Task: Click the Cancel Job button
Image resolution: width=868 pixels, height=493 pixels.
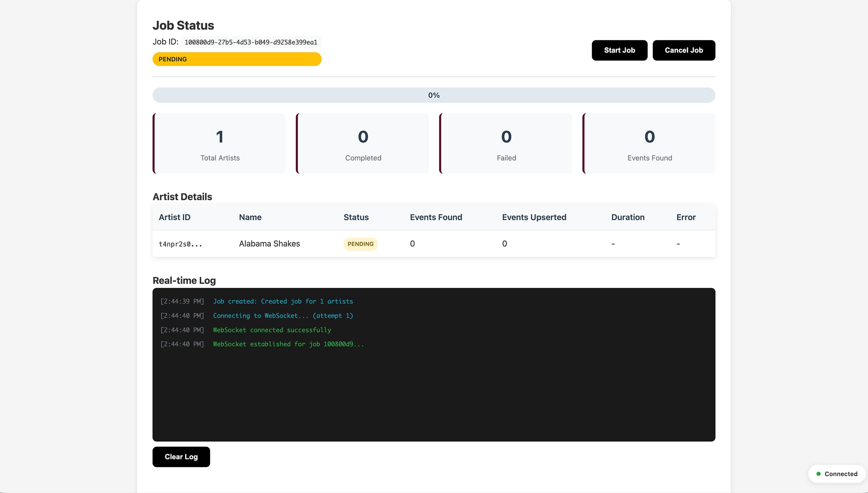Action: (x=684, y=50)
